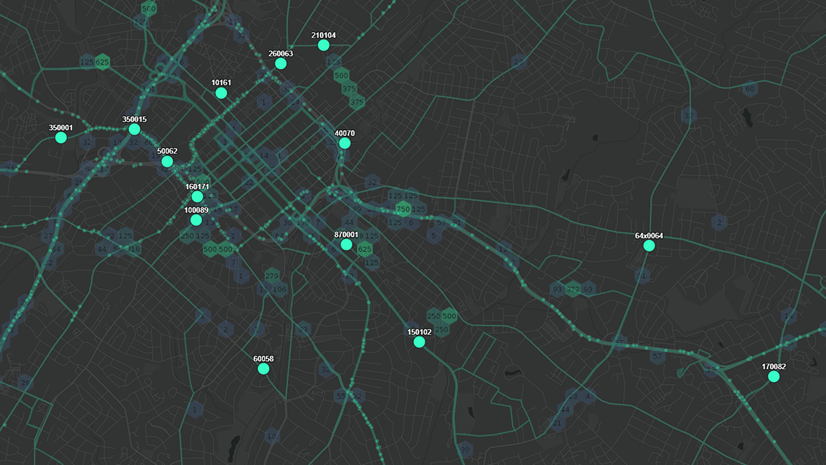The height and width of the screenshot is (465, 826).
Task: Click the circle marker for 60058
Action: coord(263,369)
